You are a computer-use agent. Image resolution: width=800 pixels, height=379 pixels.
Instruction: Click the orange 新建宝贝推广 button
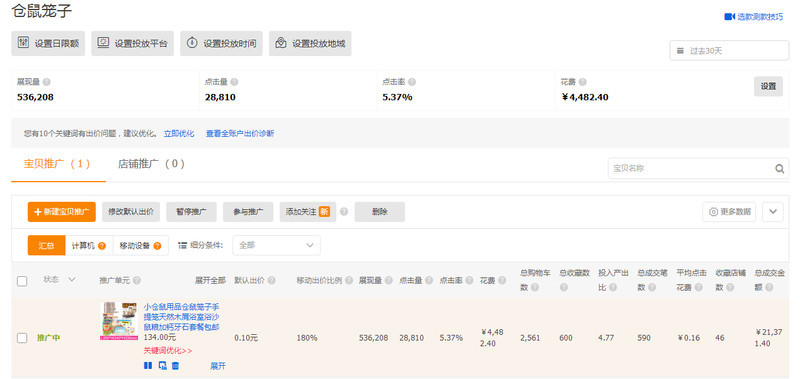[x=62, y=212]
